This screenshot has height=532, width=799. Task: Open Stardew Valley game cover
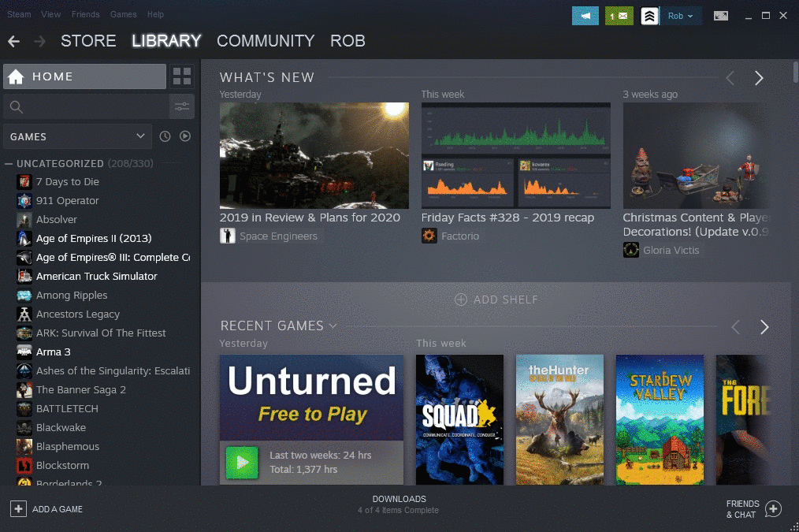[660, 420]
